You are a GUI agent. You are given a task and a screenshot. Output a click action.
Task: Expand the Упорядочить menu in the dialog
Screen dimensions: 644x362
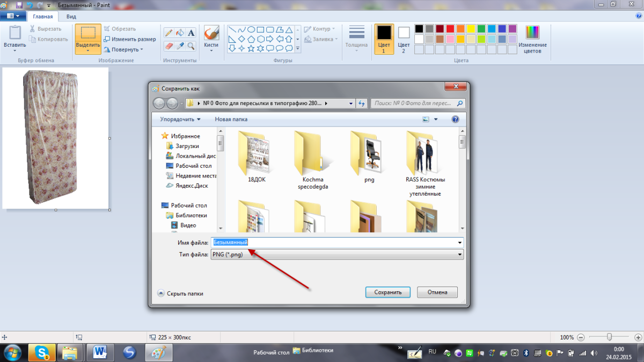tap(180, 119)
